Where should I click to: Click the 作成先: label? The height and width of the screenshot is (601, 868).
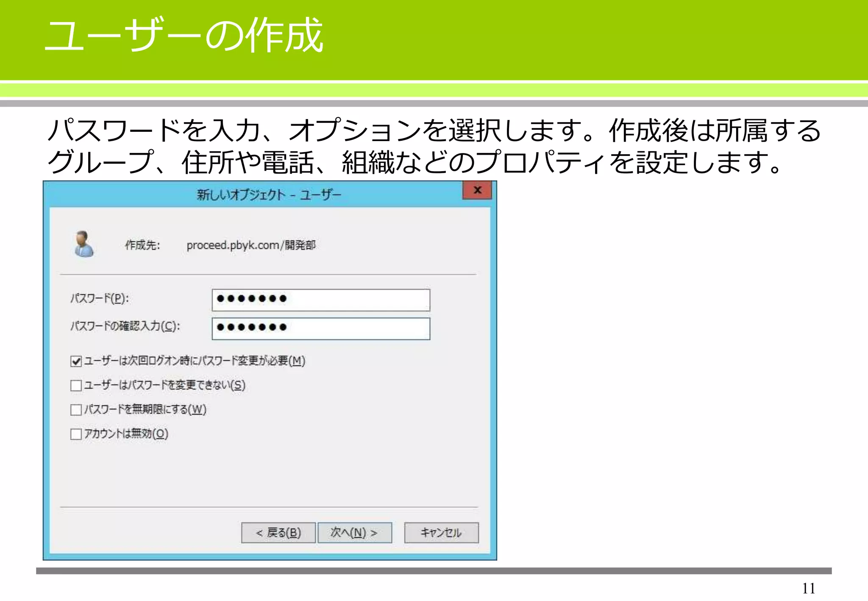(x=142, y=245)
